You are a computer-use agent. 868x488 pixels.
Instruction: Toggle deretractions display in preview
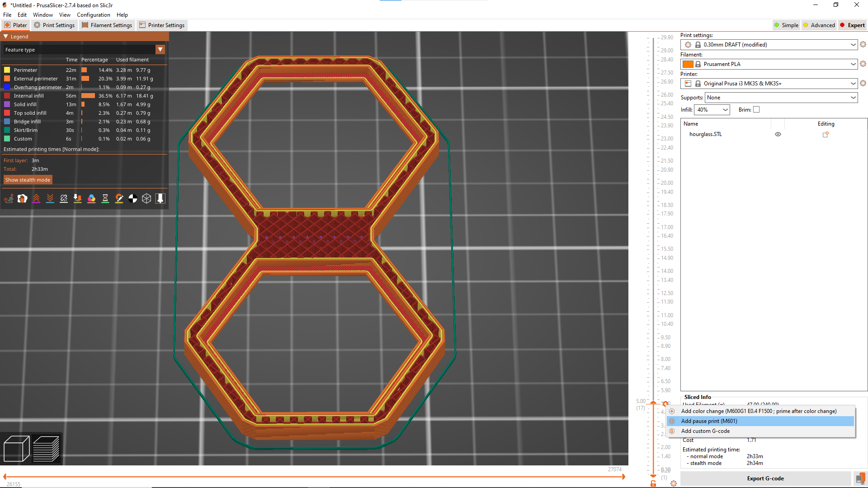50,198
